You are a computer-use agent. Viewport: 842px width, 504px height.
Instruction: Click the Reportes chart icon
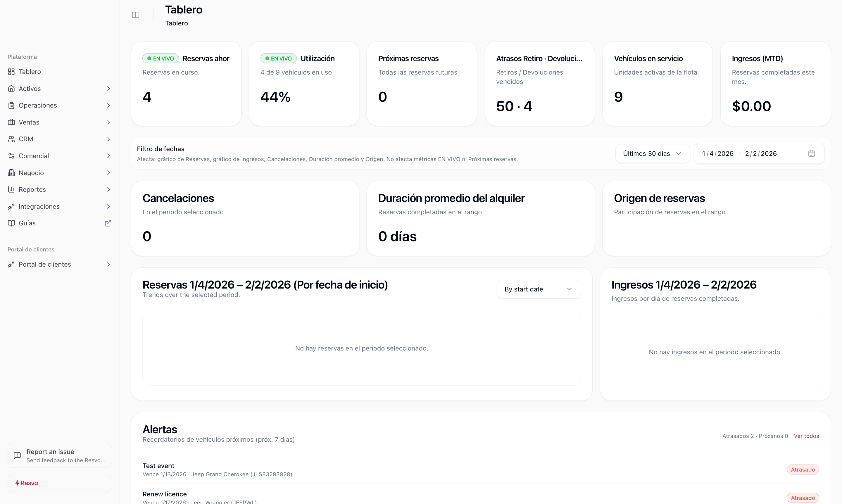pos(11,189)
